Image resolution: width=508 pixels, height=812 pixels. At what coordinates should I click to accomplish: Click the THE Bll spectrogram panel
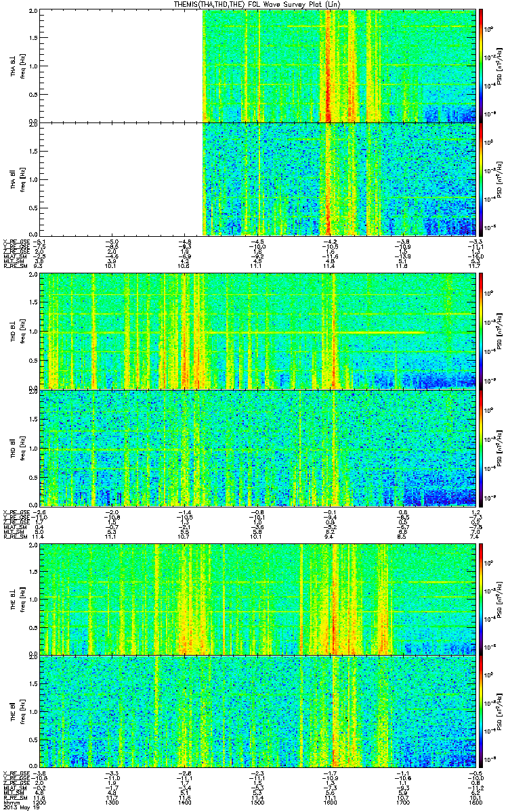[258, 710]
